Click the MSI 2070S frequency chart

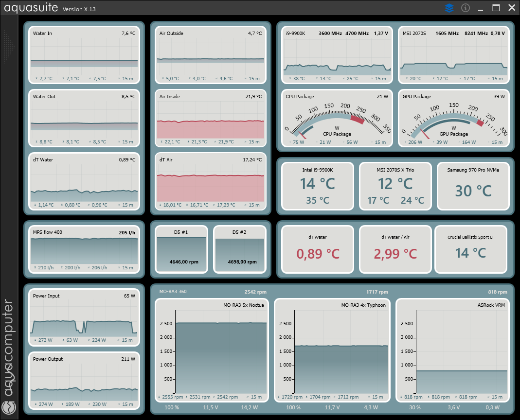click(454, 55)
